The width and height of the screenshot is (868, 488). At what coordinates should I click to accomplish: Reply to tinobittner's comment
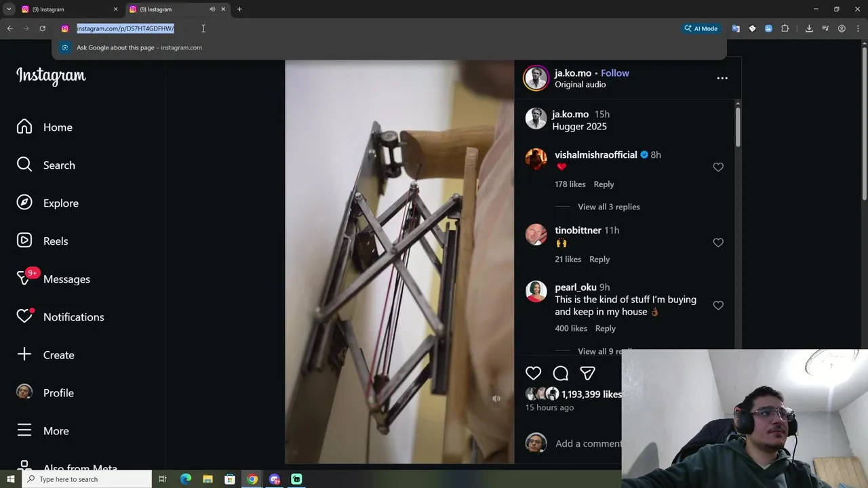[599, 259]
